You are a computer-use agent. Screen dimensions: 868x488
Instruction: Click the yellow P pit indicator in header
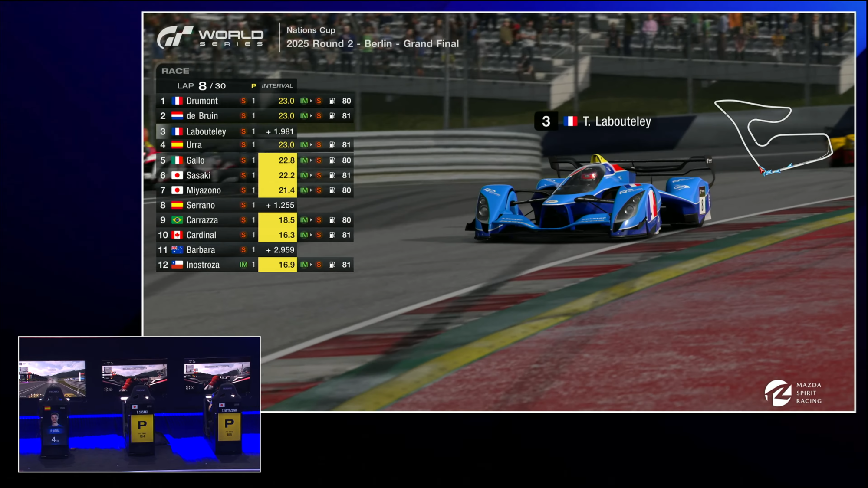253,86
